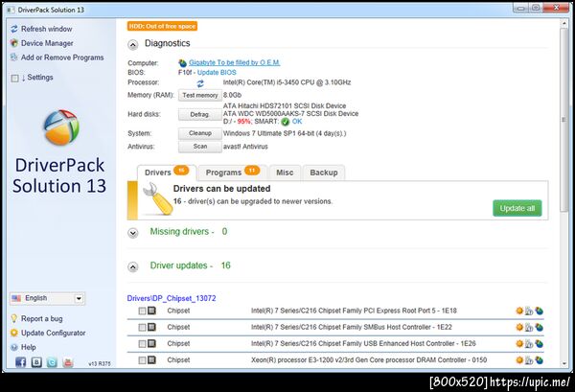Open the Twitter social icon
Screen dimensions: 575x392
[52, 362]
